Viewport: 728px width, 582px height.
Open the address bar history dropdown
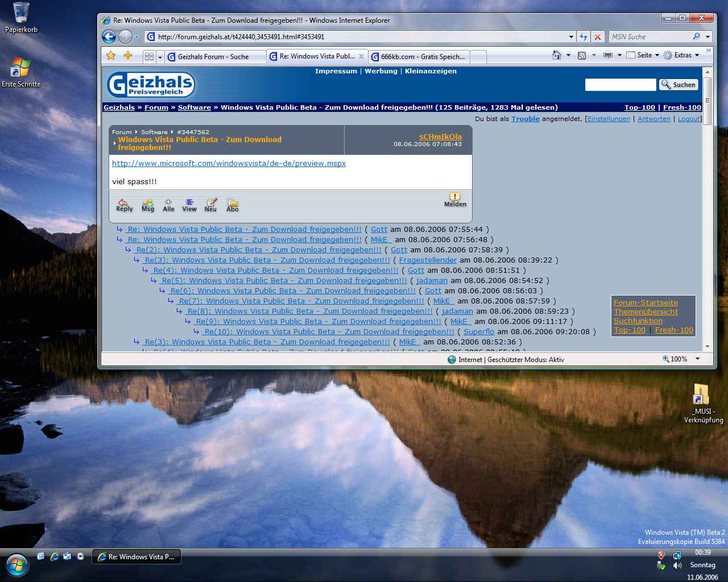[x=571, y=37]
